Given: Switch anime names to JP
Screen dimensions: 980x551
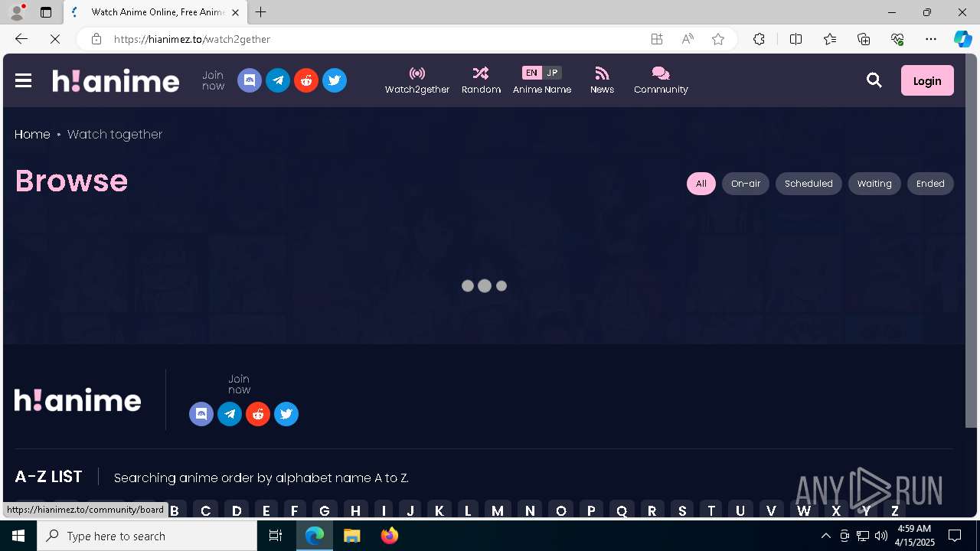Looking at the screenshot, I should tap(552, 73).
